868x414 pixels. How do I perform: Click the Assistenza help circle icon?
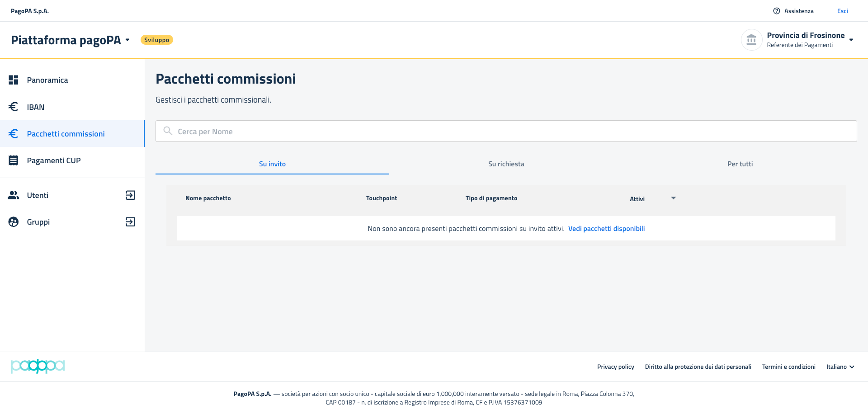tap(777, 11)
